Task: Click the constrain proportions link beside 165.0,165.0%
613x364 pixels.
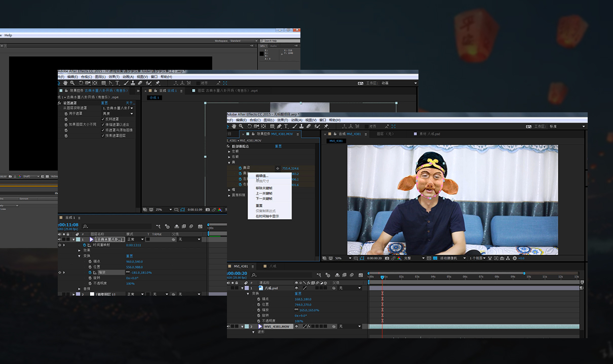Action: click(296, 310)
